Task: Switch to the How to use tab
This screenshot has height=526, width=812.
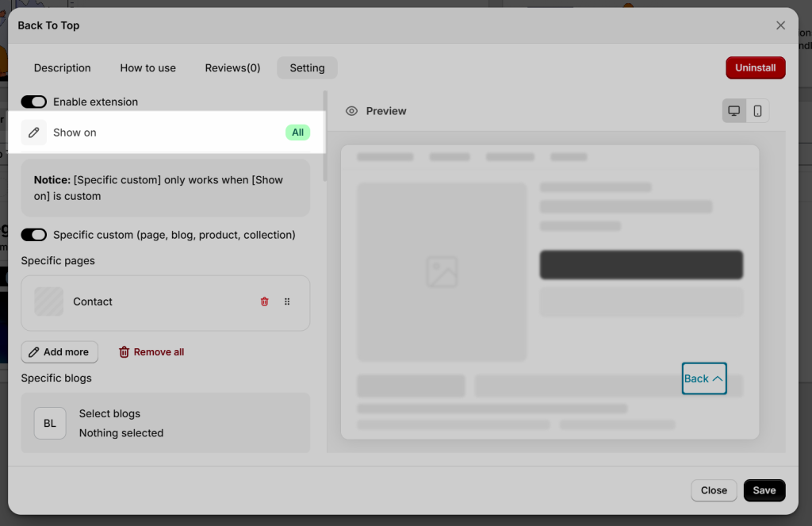Action: [x=148, y=68]
